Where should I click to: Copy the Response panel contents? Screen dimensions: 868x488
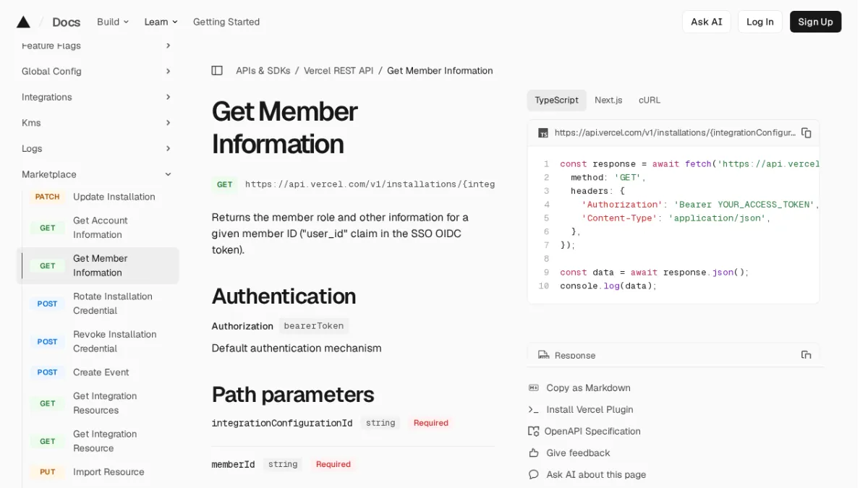(x=807, y=355)
